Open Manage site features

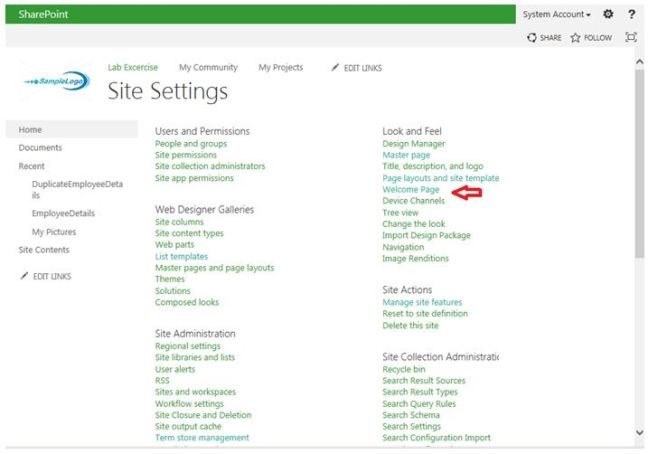[422, 302]
